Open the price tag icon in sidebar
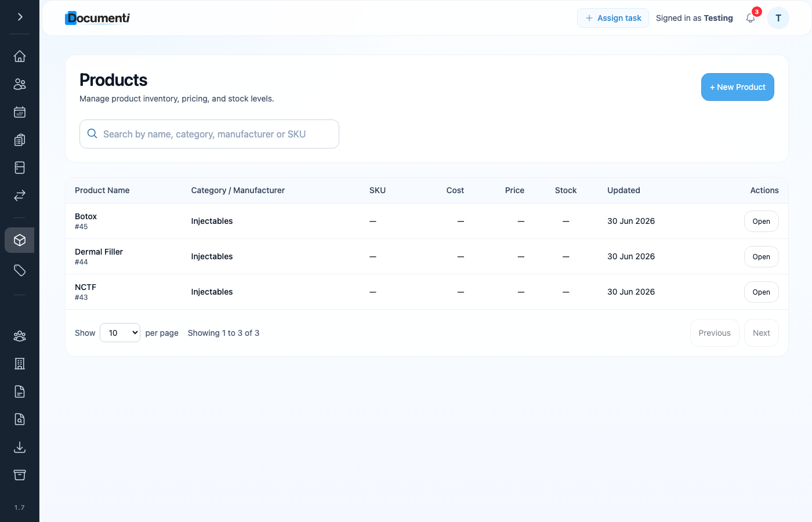Viewport: 812px width, 522px height. click(20, 270)
